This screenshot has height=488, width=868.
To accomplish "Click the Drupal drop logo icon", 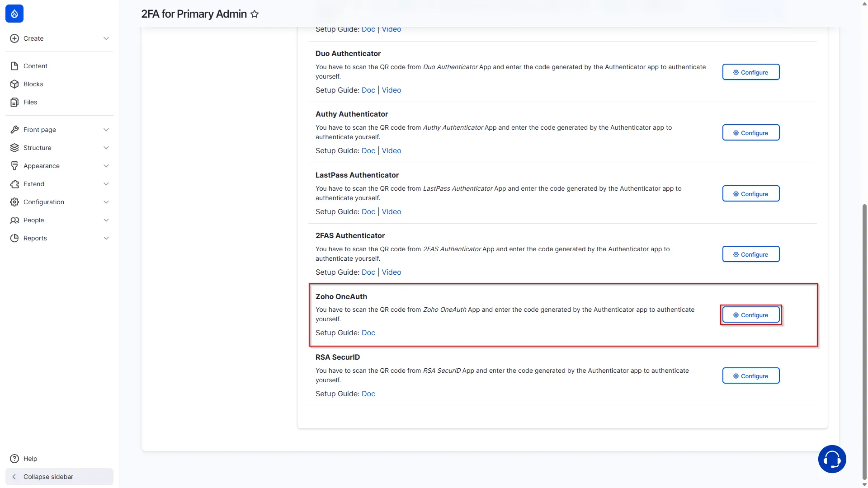I will point(14,14).
